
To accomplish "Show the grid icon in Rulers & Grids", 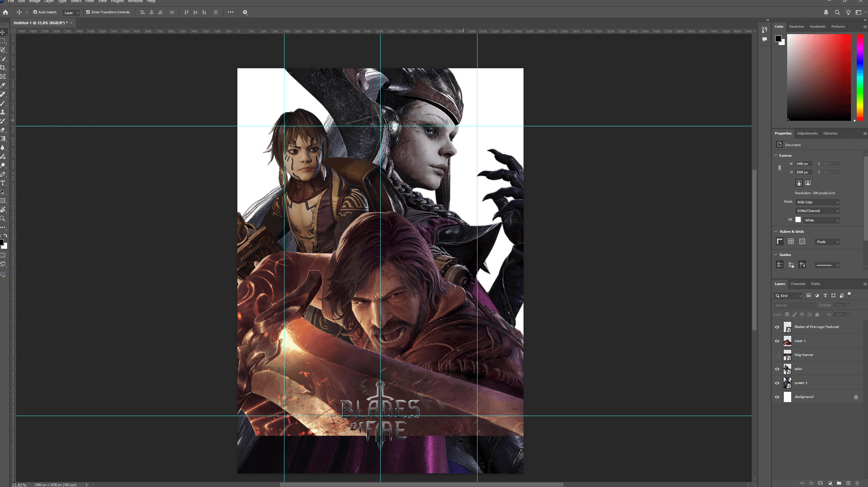I will [791, 242].
